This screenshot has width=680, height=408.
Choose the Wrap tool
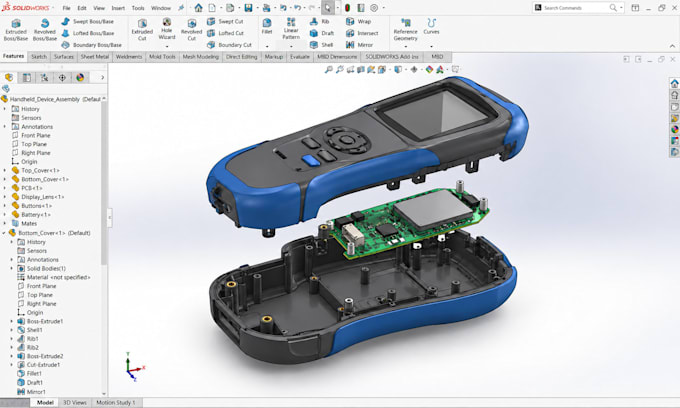click(x=358, y=21)
